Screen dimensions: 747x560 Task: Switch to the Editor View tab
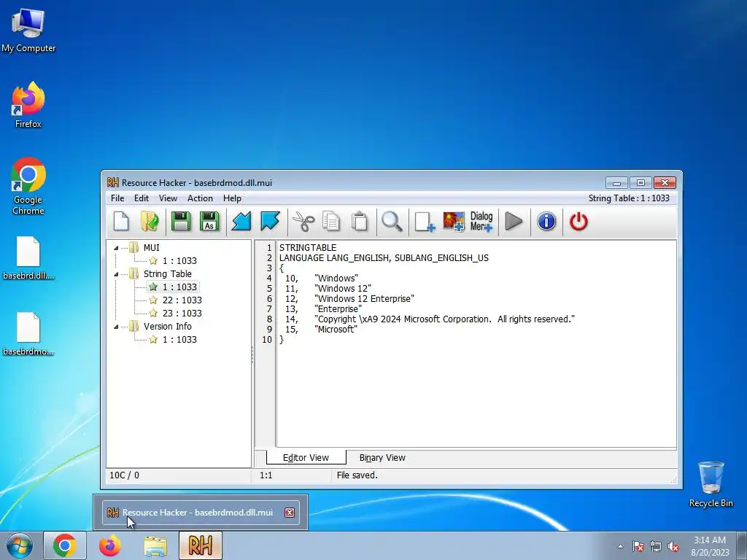[x=306, y=458]
